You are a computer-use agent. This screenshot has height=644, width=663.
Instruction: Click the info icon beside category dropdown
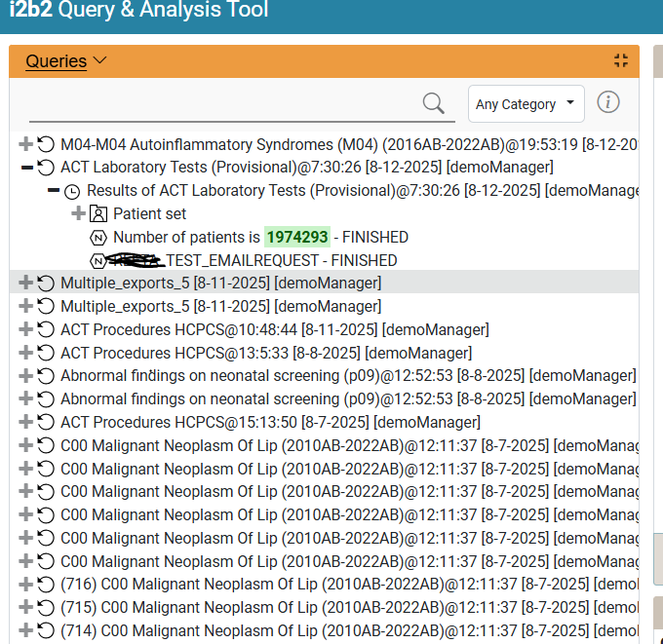[x=607, y=103]
